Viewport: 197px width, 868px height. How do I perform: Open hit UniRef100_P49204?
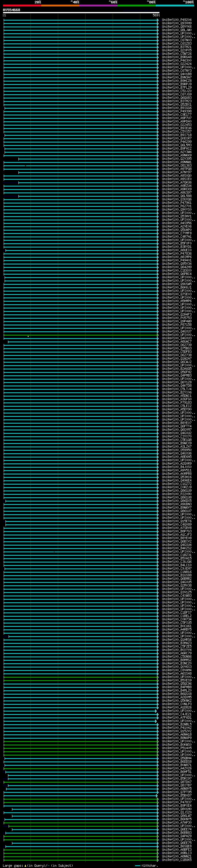176,20
